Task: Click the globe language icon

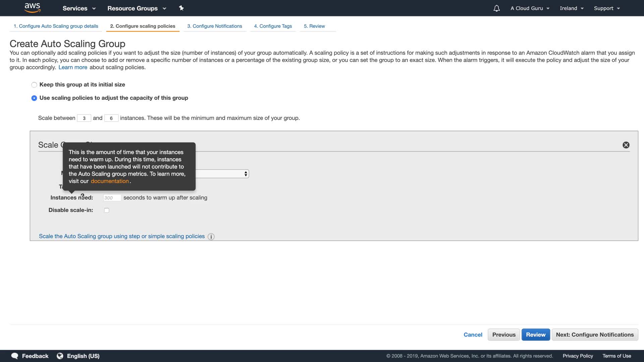Action: click(x=60, y=356)
